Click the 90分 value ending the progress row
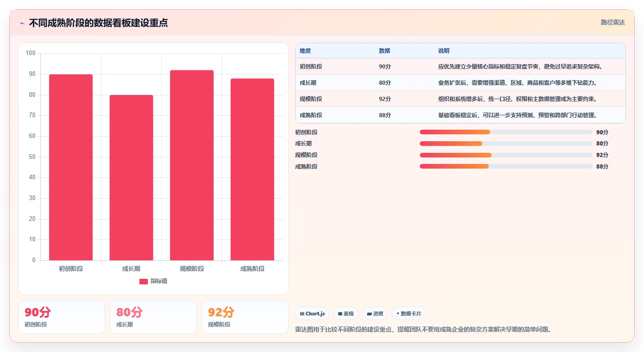The width and height of the screenshot is (644, 352). pyautogui.click(x=602, y=132)
